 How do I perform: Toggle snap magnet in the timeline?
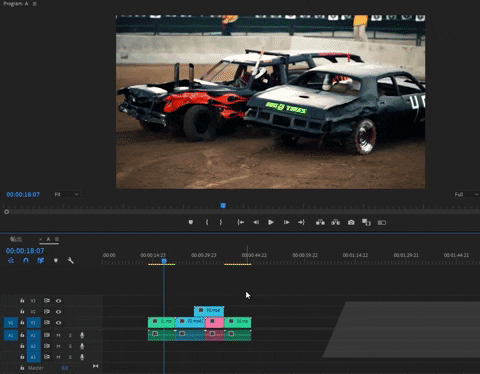[26, 261]
